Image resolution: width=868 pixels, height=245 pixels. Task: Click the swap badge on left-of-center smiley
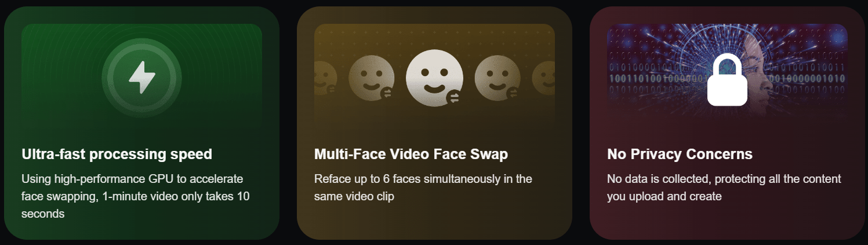click(387, 93)
